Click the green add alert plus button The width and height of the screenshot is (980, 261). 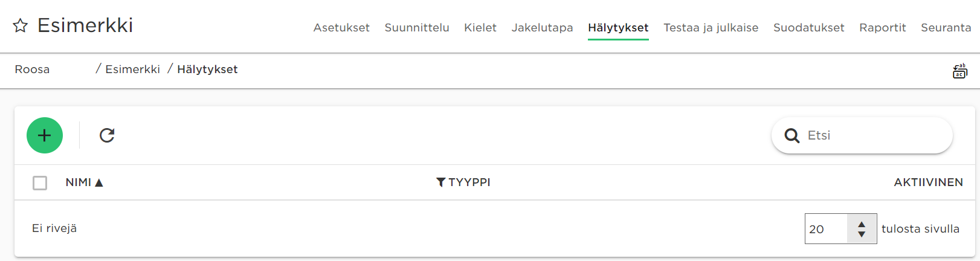(x=45, y=135)
